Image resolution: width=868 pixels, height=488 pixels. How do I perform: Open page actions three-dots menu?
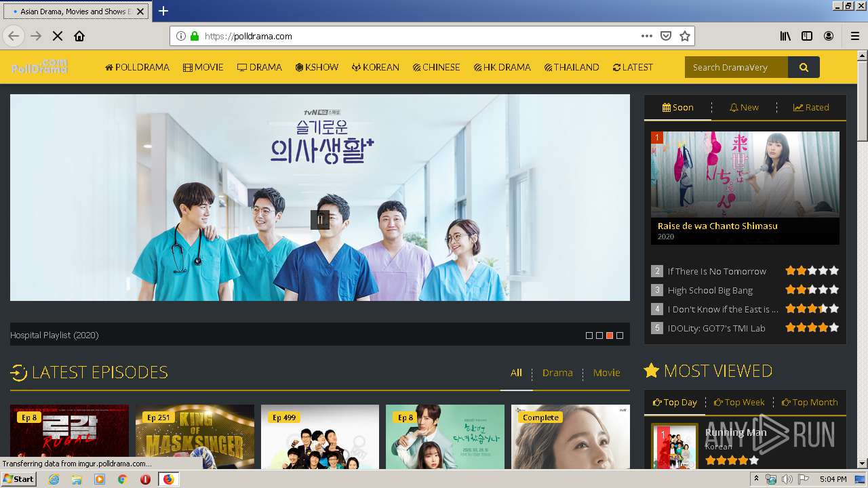coord(647,36)
